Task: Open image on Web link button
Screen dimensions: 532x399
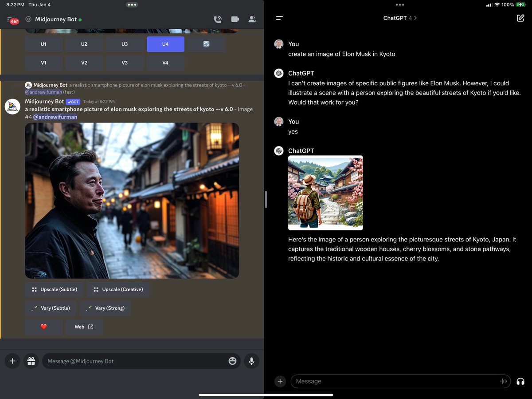Action: click(84, 327)
